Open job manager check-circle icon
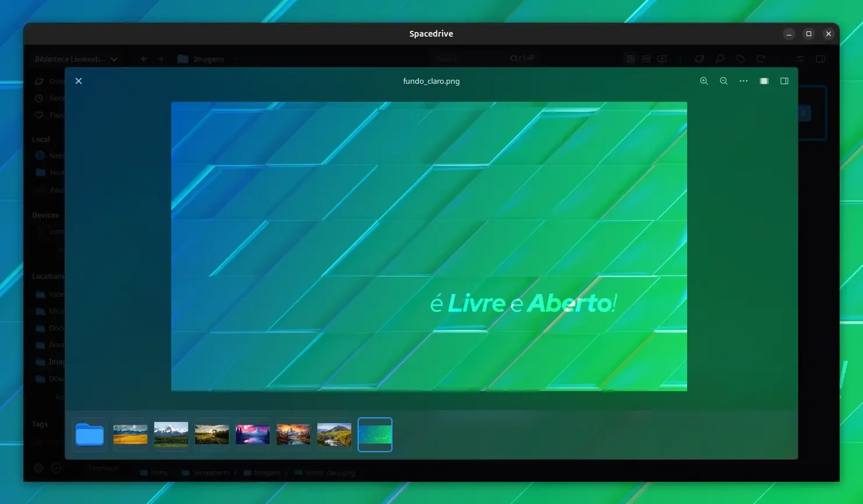Screen dimensions: 863x504 pyautogui.click(x=56, y=468)
